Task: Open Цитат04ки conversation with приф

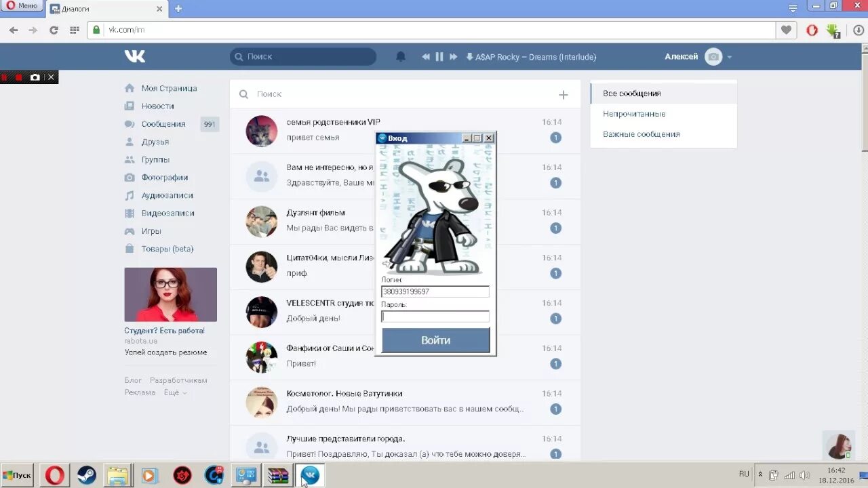Action: tap(405, 266)
